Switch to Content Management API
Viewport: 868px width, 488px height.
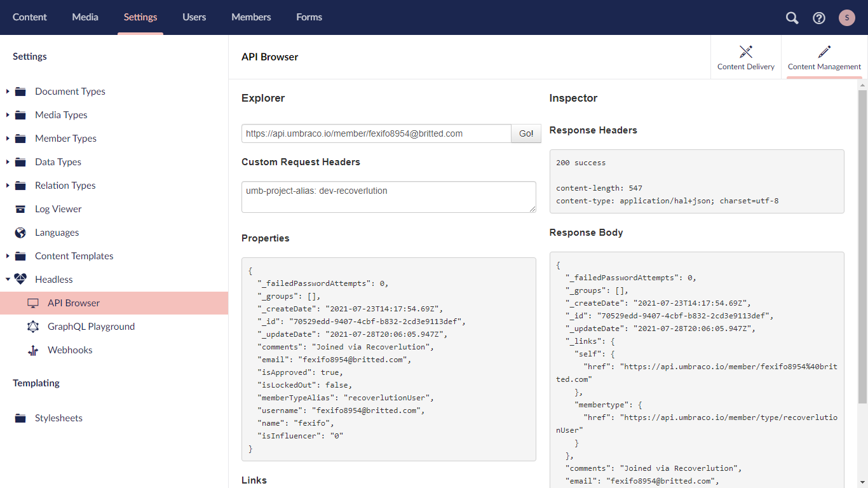tap(824, 57)
